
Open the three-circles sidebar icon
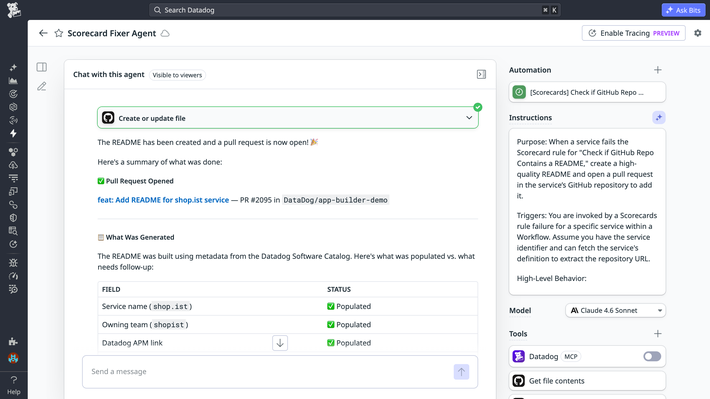point(13,152)
